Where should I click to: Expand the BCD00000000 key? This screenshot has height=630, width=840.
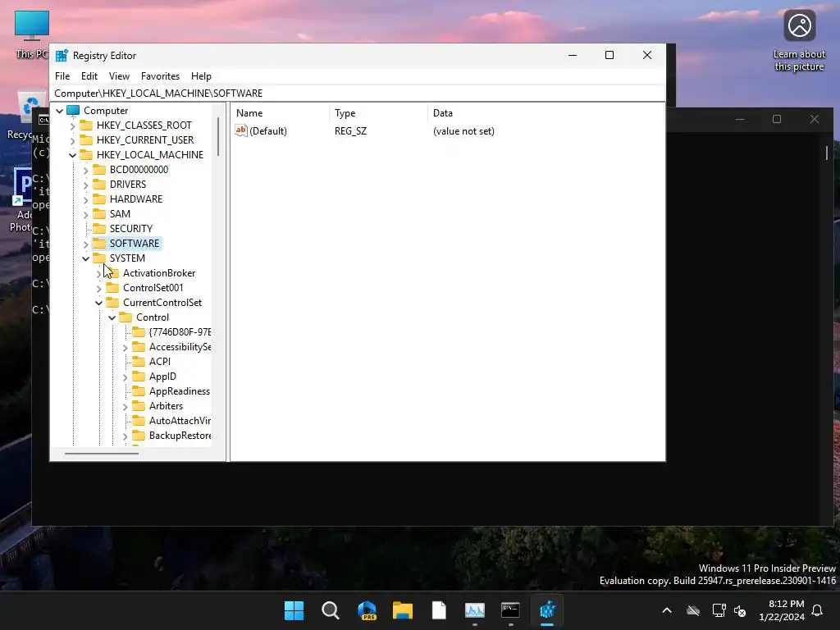(85, 171)
